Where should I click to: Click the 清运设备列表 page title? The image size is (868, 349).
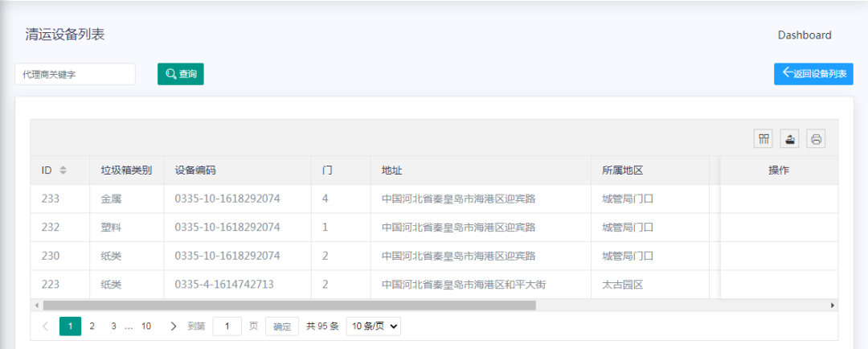(65, 35)
